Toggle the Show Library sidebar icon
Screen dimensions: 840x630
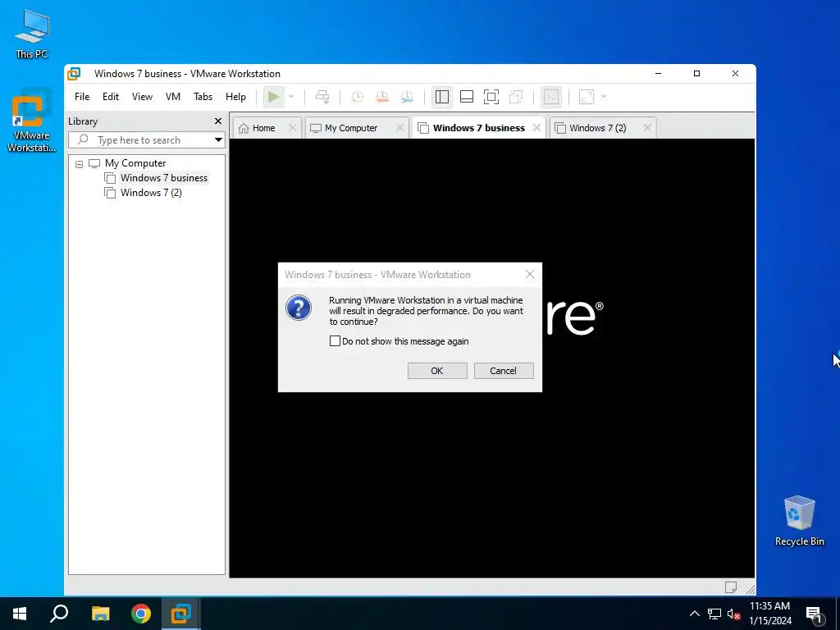(x=442, y=97)
